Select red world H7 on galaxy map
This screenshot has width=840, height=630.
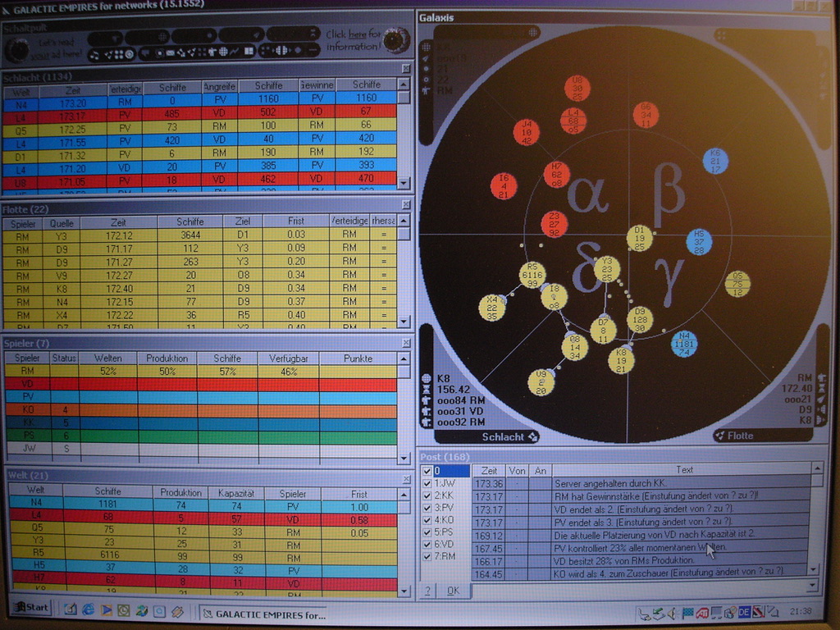tap(557, 174)
